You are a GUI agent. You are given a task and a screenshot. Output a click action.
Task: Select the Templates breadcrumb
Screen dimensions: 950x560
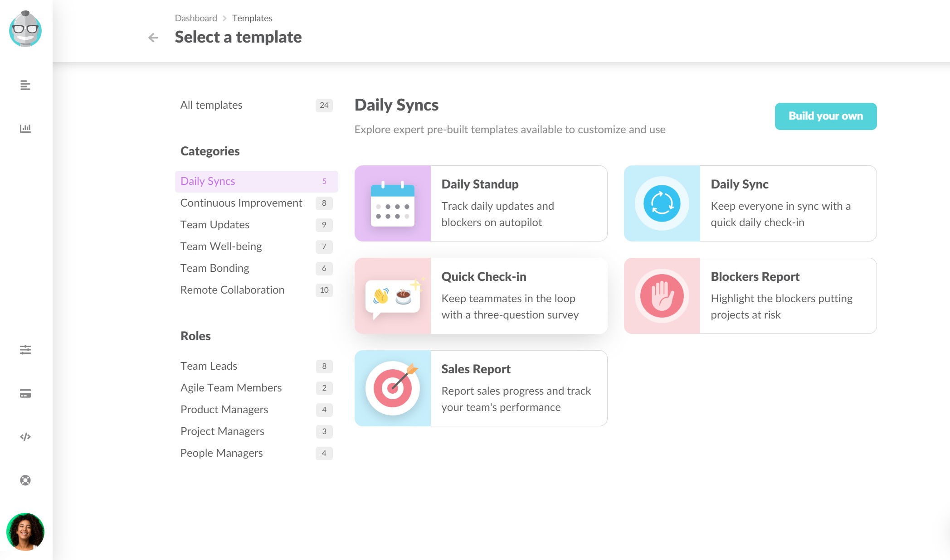[x=252, y=18]
